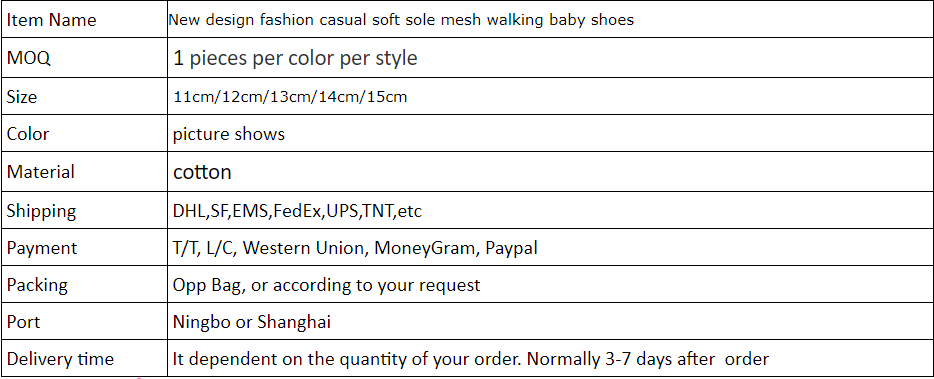The image size is (934, 379).
Task: Click the 3-7 days delivery description
Action: point(471,359)
